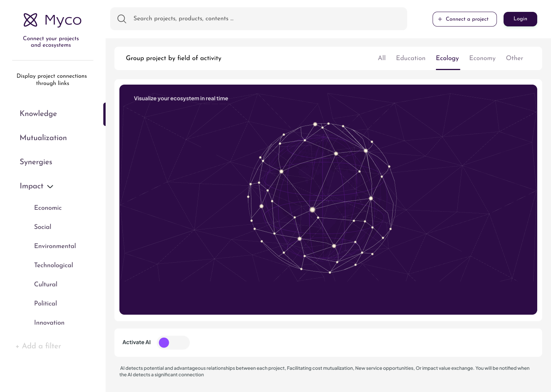Click the Login button
This screenshot has height=392, width=551.
coord(520,19)
